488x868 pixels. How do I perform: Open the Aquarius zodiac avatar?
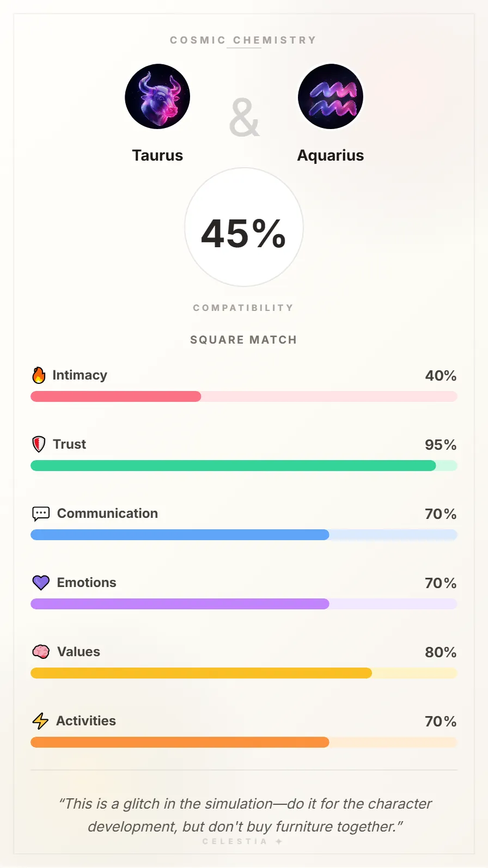(x=331, y=96)
